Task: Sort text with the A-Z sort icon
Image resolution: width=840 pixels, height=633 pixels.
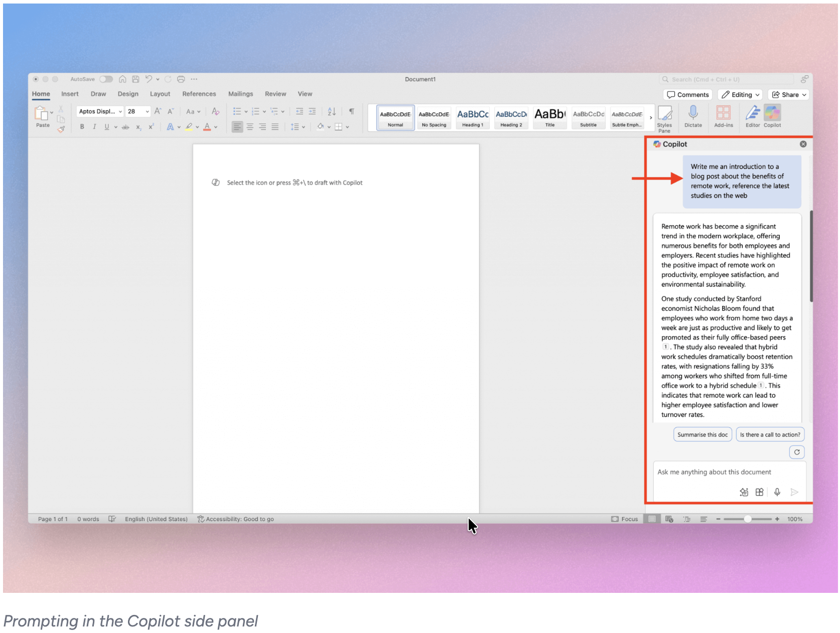Action: [x=331, y=111]
